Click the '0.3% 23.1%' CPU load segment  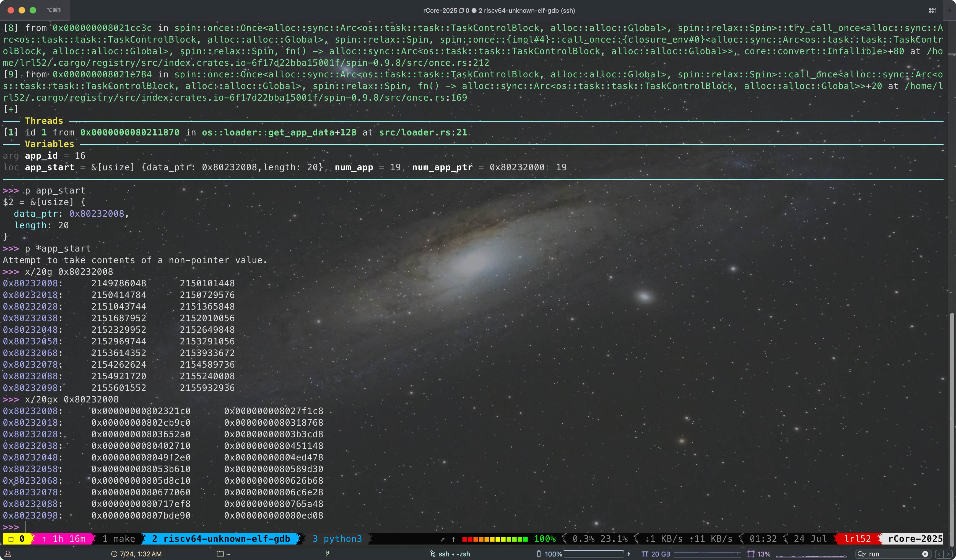600,539
